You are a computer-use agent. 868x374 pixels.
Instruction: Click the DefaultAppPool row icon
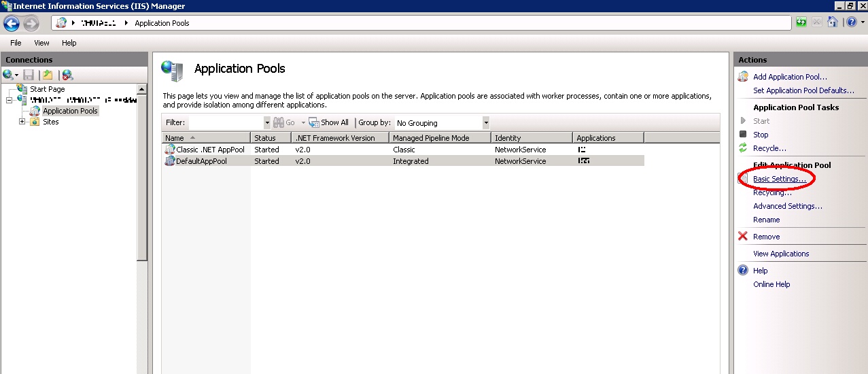[170, 161]
